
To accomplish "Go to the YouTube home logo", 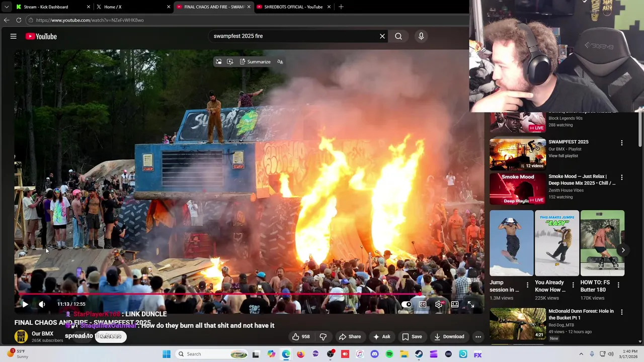I will coord(41,36).
